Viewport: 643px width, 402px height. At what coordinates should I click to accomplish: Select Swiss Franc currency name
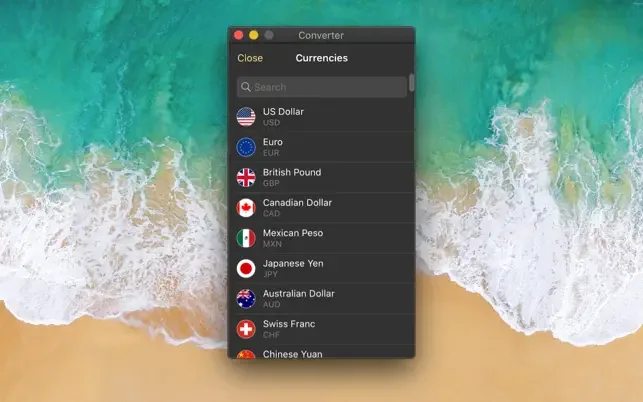click(289, 324)
